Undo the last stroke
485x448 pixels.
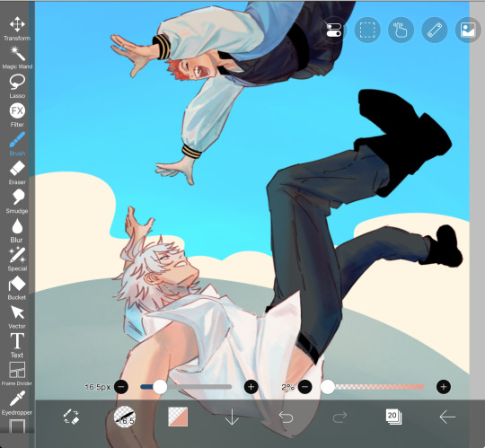(286, 417)
